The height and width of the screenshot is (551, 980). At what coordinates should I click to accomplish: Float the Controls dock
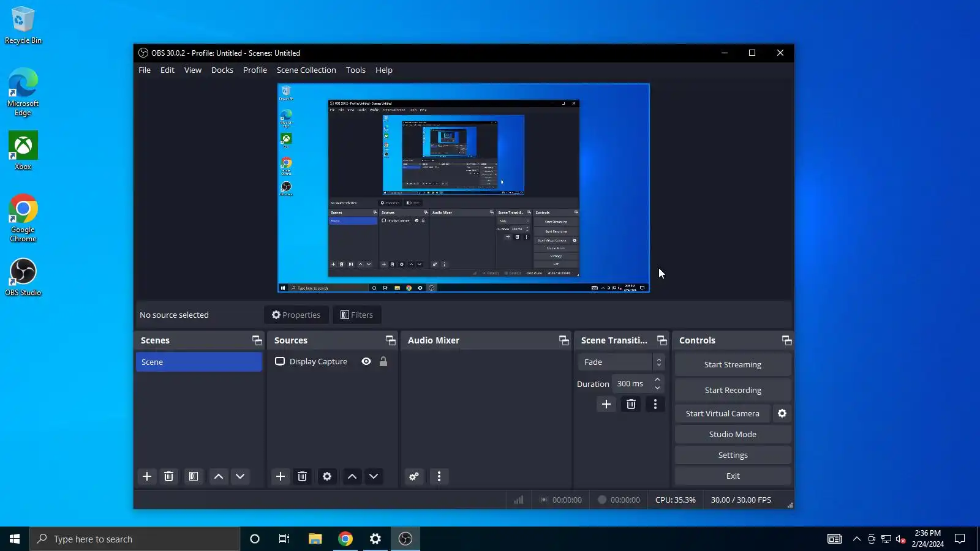click(787, 340)
